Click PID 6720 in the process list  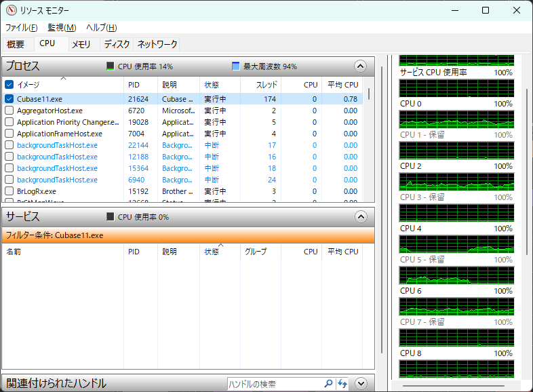click(x=136, y=111)
